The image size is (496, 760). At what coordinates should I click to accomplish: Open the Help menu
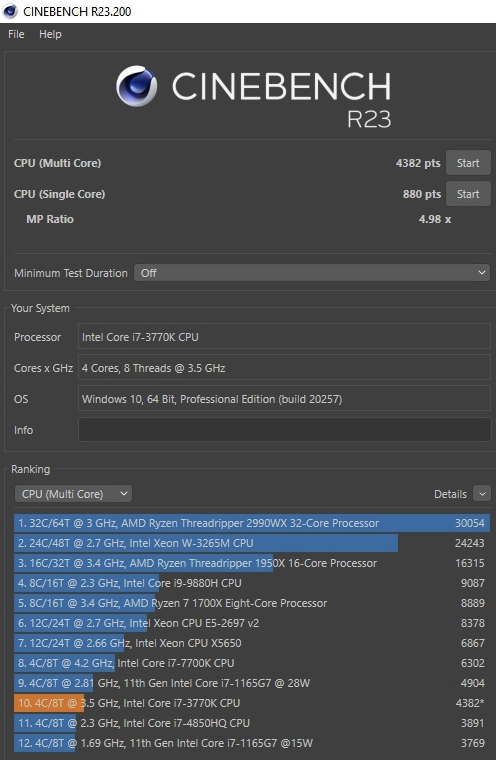point(50,34)
